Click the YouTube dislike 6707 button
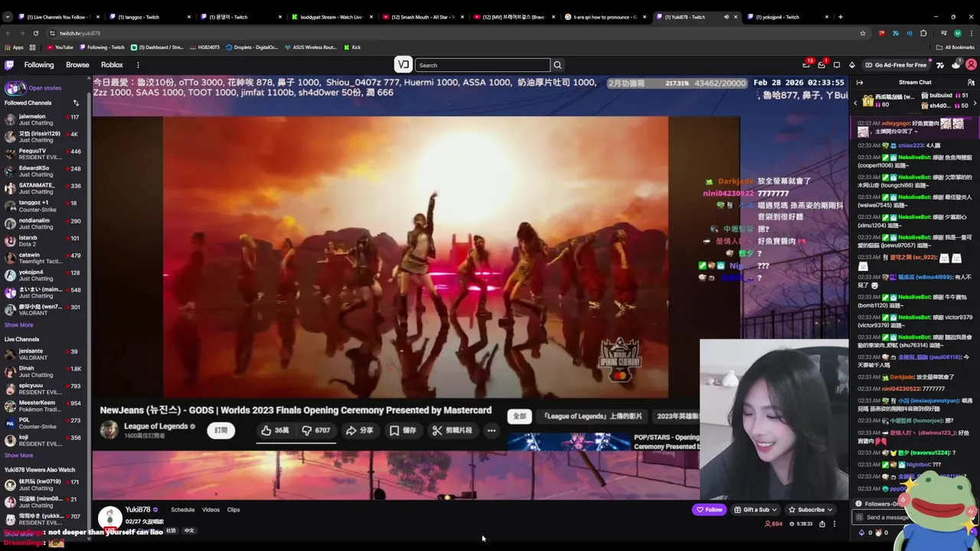 (316, 430)
